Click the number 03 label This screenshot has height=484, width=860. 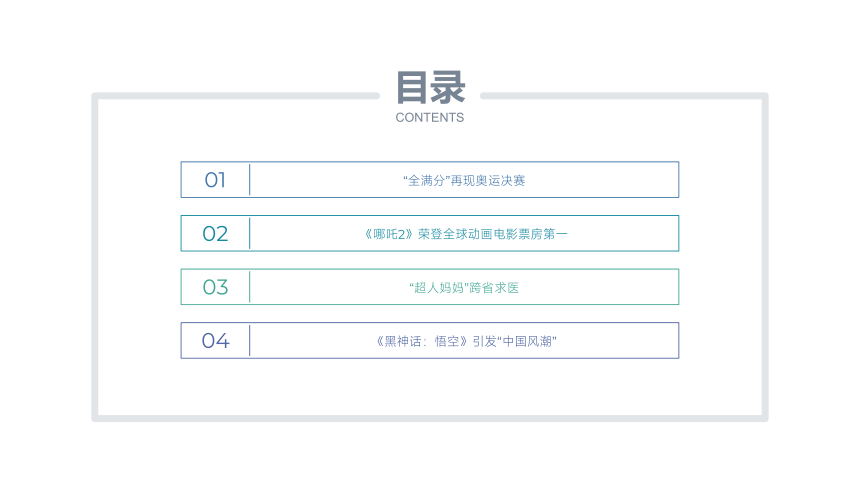pos(215,287)
